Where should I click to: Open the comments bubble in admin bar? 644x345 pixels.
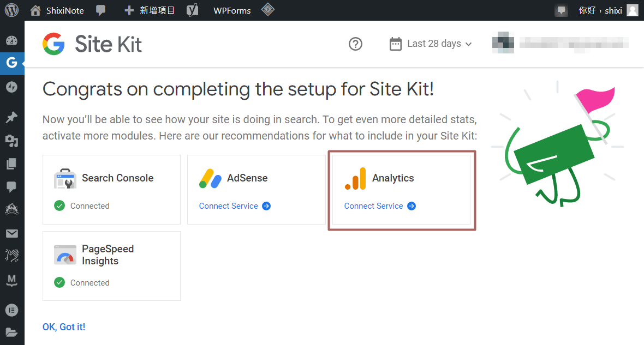click(100, 10)
